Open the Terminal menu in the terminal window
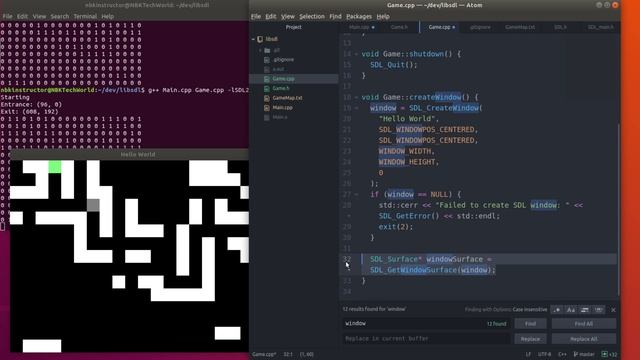 (x=85, y=16)
